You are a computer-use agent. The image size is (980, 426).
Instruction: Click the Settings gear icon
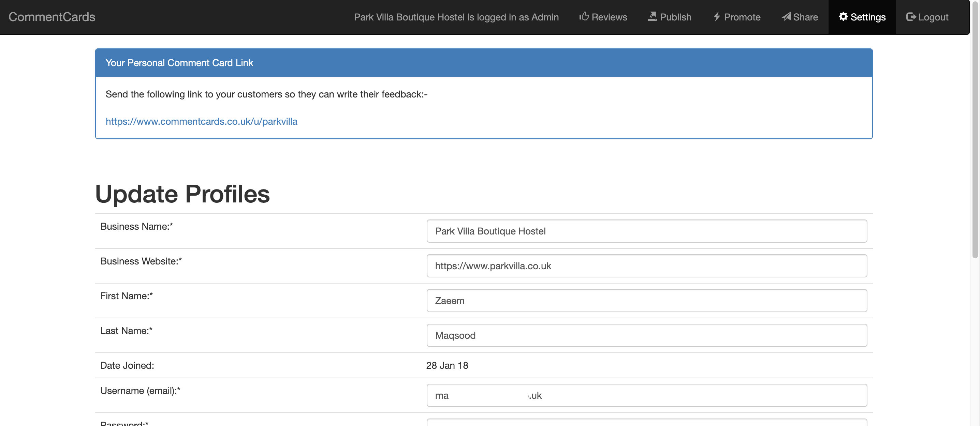pos(844,17)
